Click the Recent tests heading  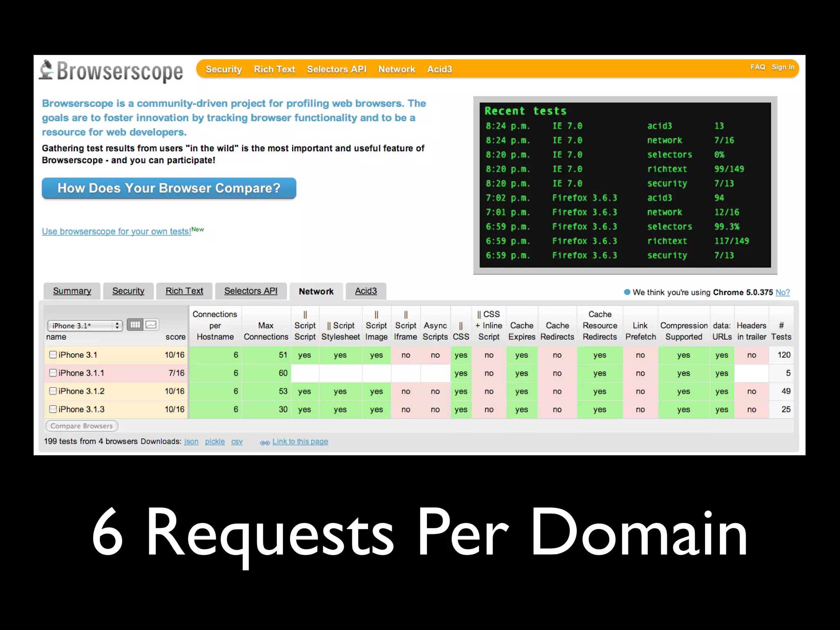pos(525,111)
